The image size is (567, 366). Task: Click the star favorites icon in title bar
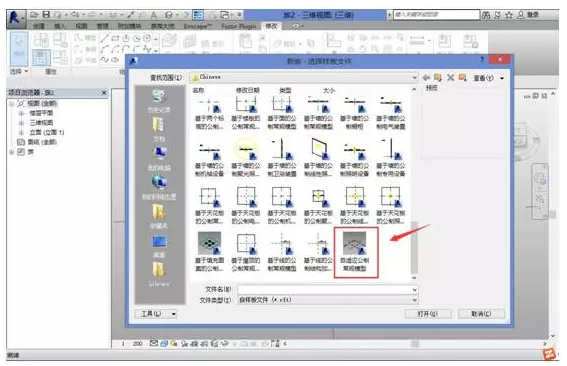click(509, 15)
